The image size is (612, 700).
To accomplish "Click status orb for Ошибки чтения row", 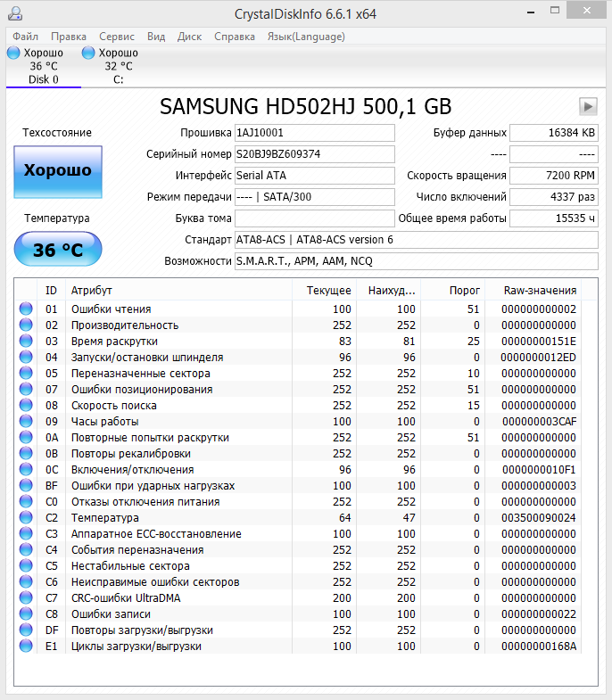I will click(x=26, y=309).
